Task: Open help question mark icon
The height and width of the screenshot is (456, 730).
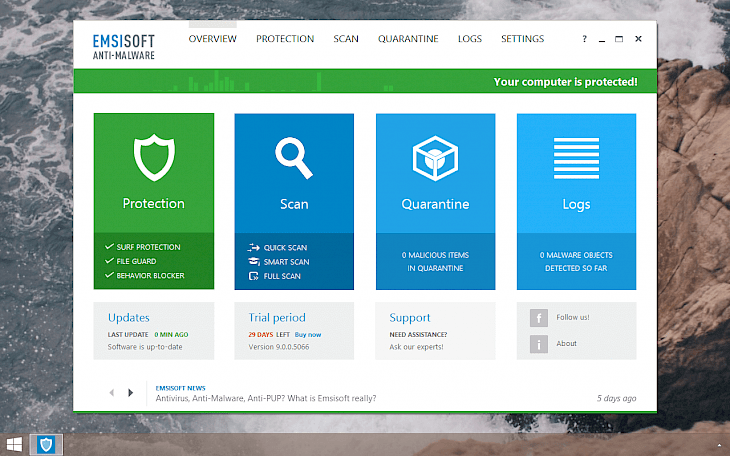Action: 584,39
